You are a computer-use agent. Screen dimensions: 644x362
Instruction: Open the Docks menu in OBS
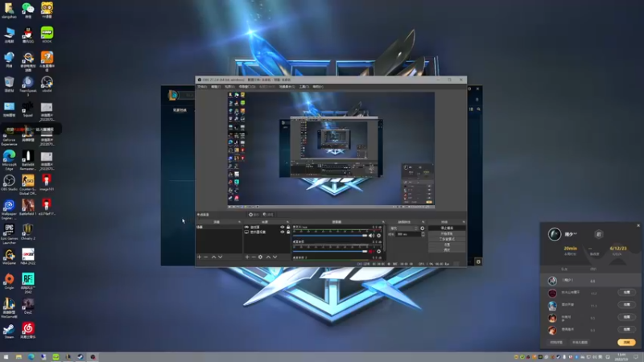(247, 87)
